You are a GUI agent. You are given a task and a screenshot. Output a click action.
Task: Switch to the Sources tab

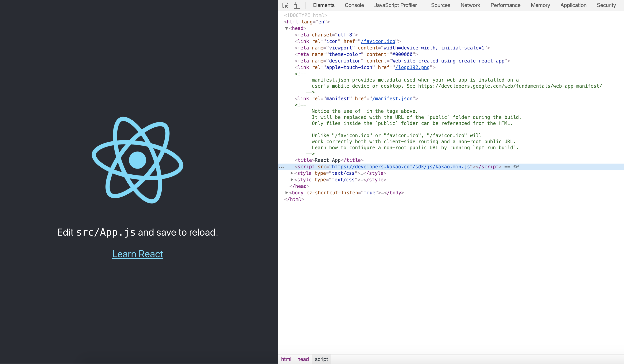pos(440,5)
